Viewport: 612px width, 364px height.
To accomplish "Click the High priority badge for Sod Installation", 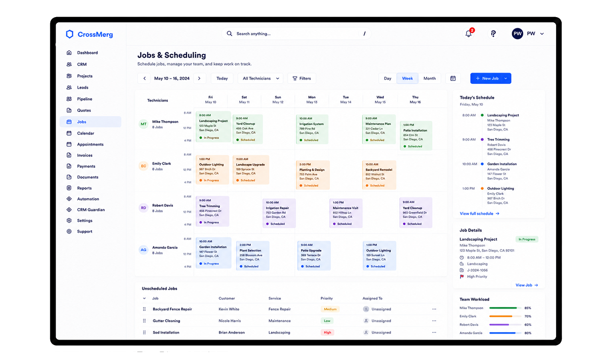I will click(x=327, y=333).
